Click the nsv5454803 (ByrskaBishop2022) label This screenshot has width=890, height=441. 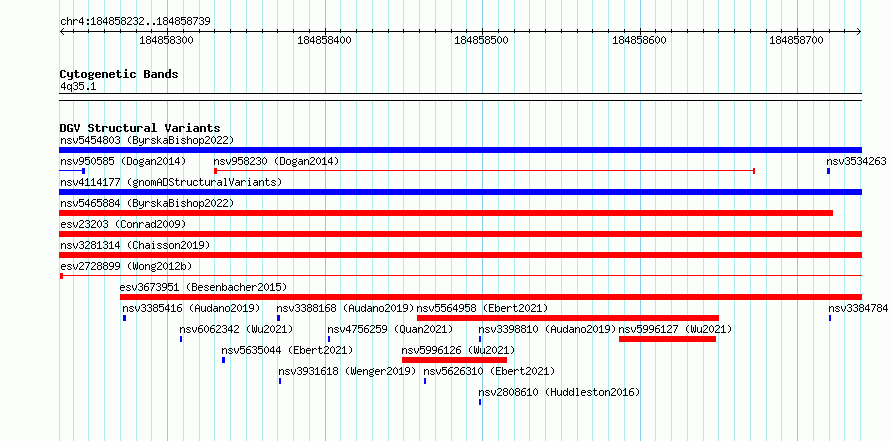click(147, 140)
